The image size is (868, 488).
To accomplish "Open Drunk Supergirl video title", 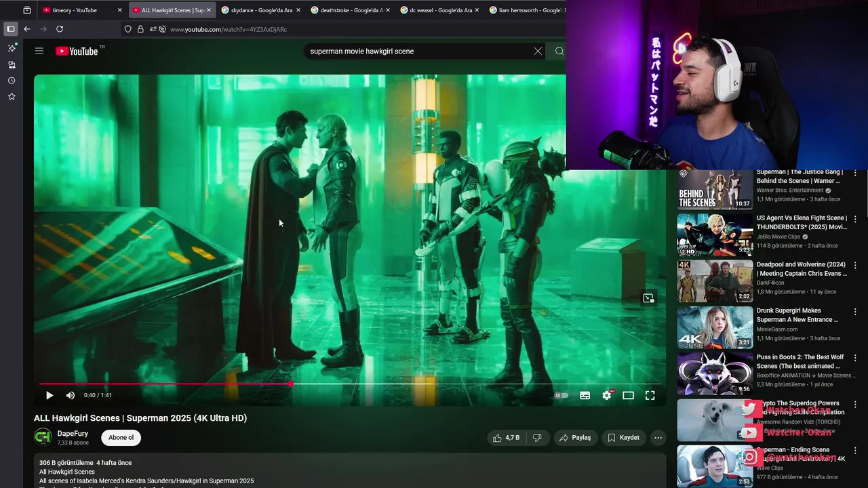I will pyautogui.click(x=797, y=315).
